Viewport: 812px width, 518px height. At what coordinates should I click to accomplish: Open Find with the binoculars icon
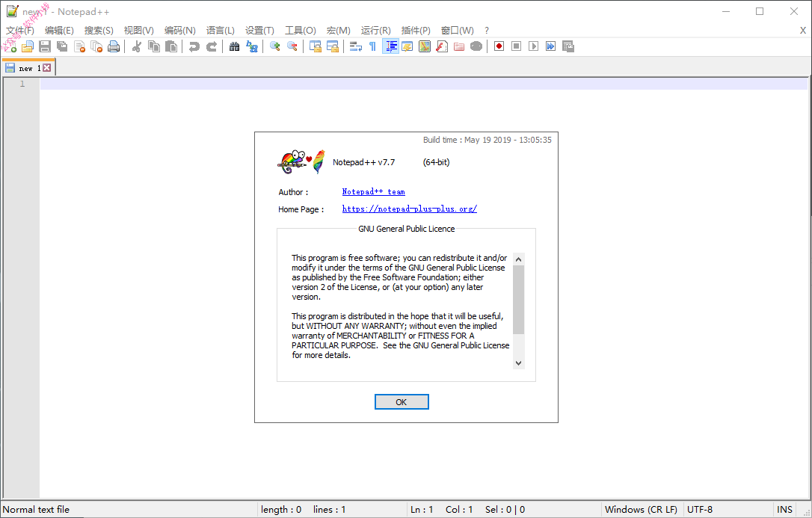pyautogui.click(x=235, y=46)
